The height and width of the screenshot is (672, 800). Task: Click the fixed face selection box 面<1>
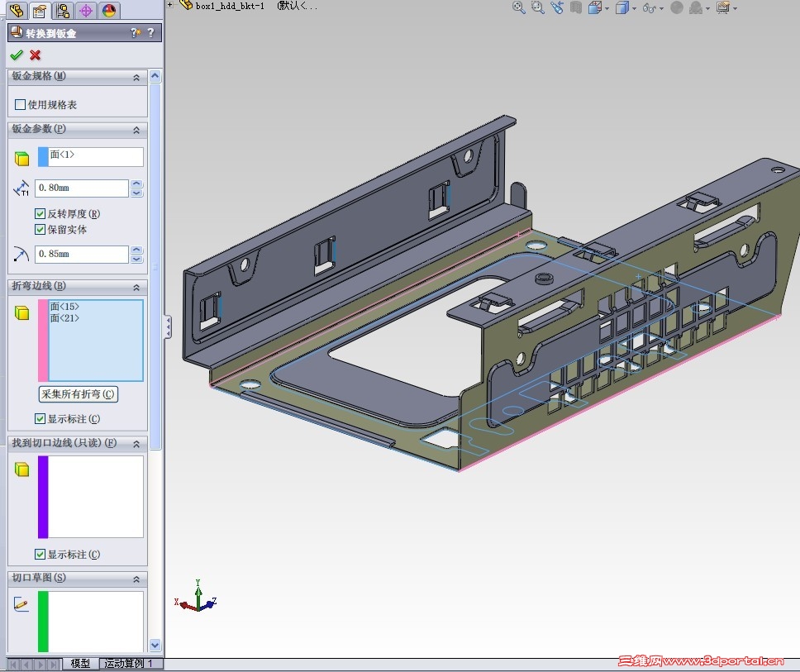pyautogui.click(x=91, y=157)
